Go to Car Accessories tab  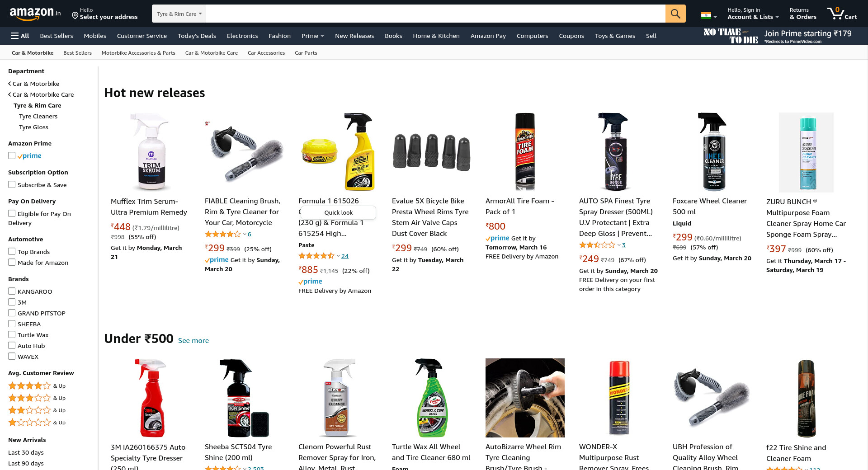pos(266,53)
